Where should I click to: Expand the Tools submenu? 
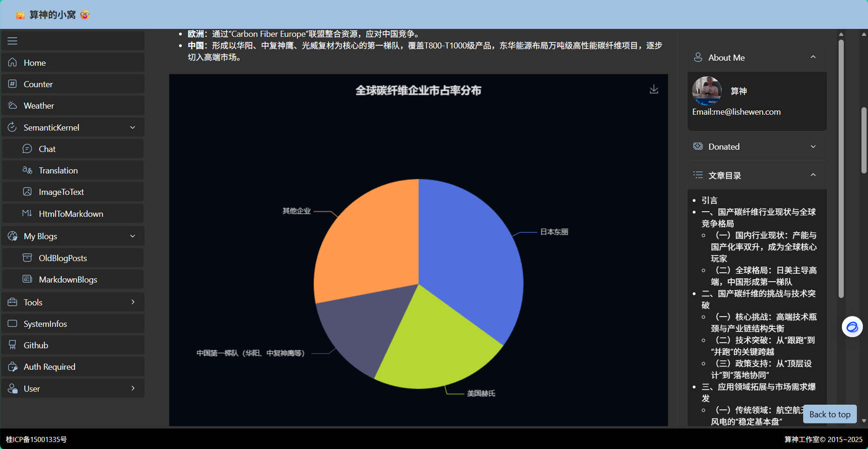click(132, 302)
